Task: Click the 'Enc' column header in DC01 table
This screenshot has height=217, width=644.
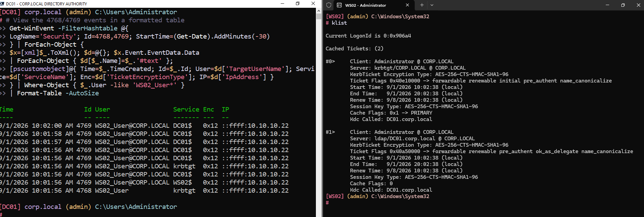Action: point(208,110)
